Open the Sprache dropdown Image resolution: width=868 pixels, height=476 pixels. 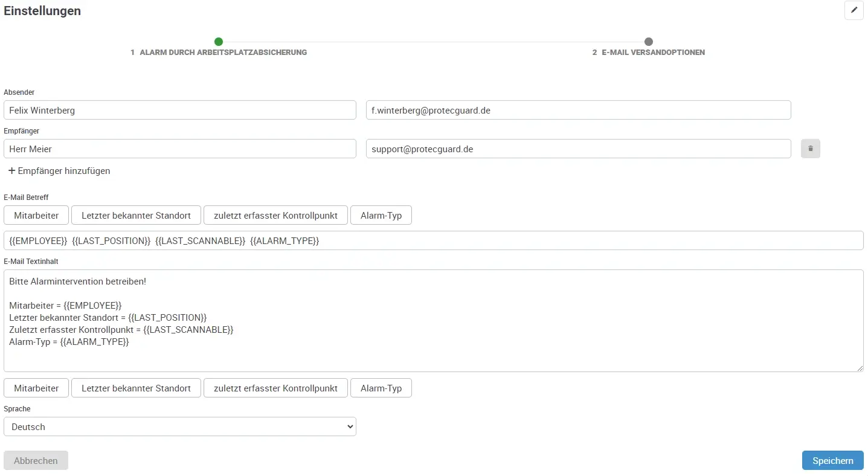tap(180, 426)
